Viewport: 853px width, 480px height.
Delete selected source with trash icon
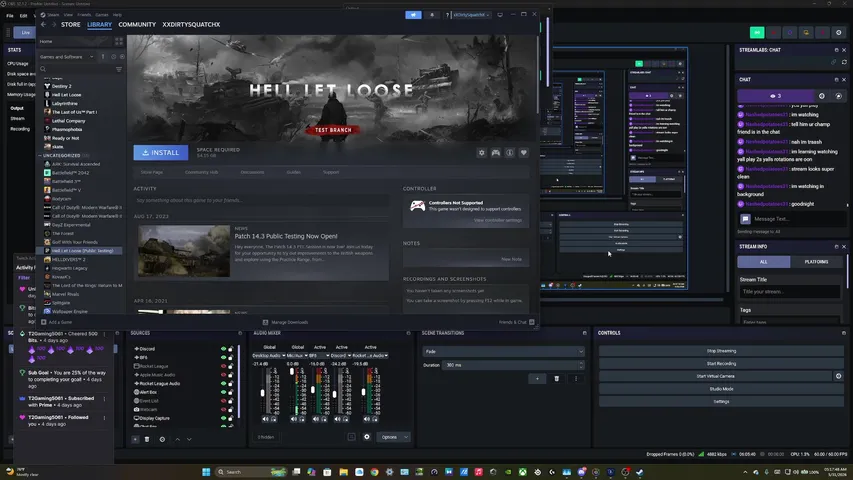coord(147,439)
